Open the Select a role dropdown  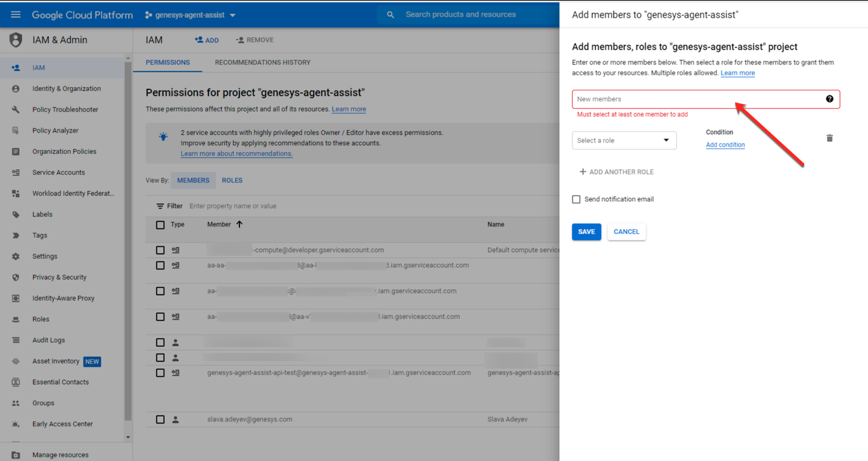coord(624,140)
